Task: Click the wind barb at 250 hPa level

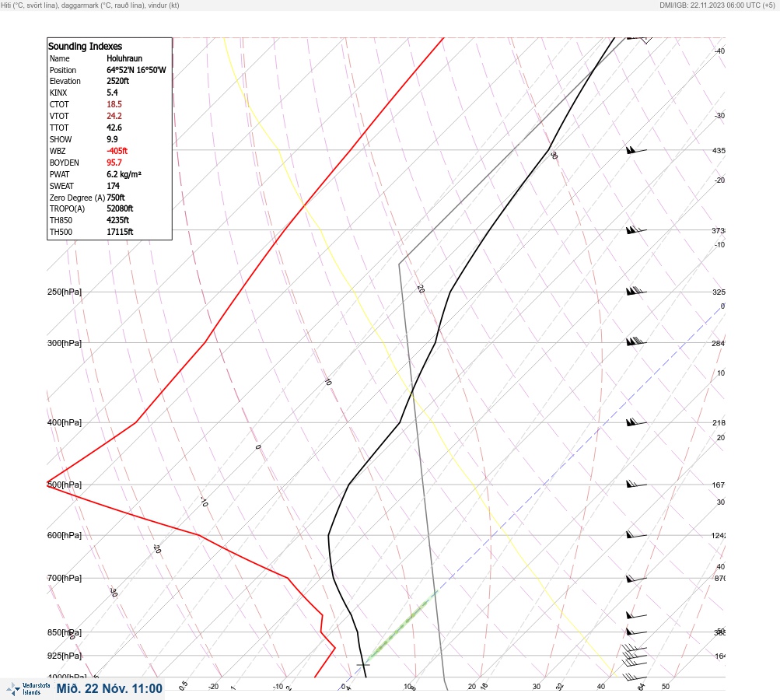Action: [636, 291]
